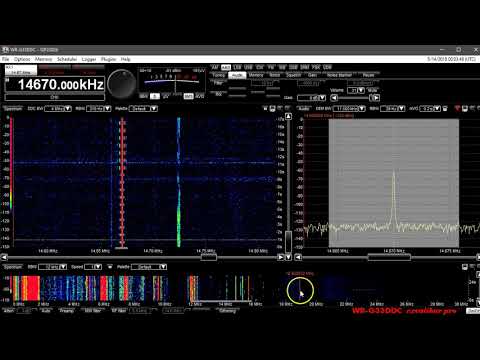Switch to the Squelch tab
This screenshot has height=360, width=480.
point(294,75)
